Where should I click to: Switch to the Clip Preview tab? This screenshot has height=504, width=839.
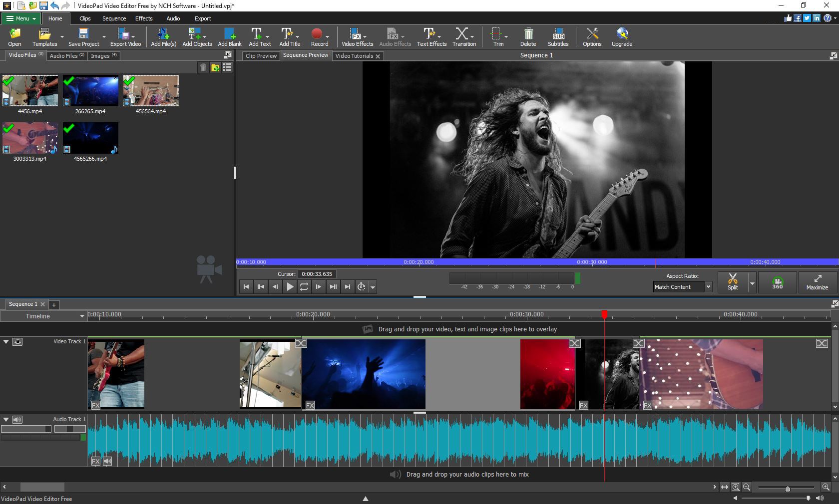[260, 56]
